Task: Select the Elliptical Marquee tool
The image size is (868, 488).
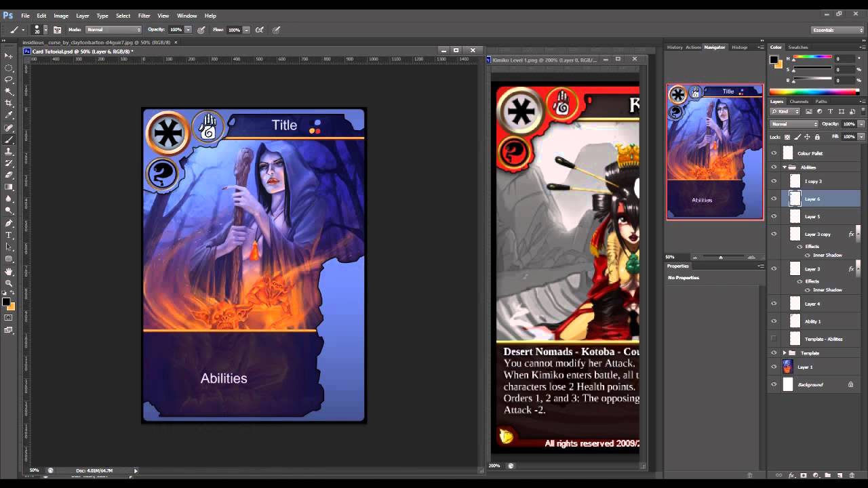Action: pyautogui.click(x=9, y=68)
